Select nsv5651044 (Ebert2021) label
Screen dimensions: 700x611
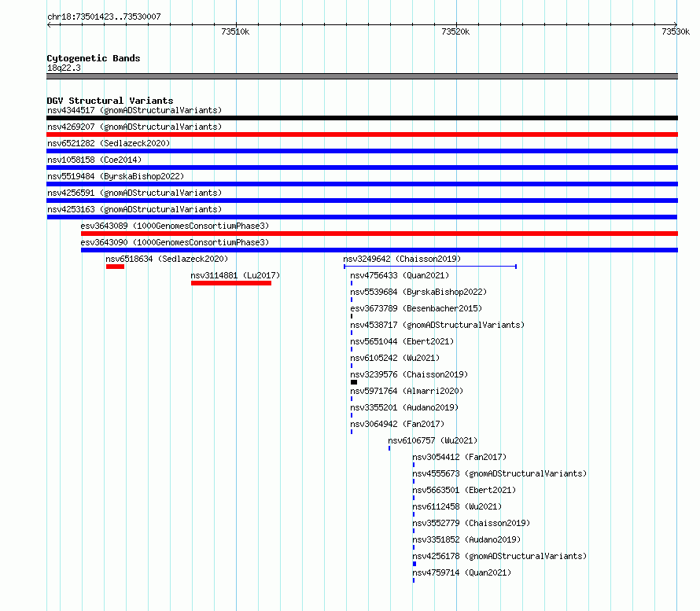click(x=402, y=341)
